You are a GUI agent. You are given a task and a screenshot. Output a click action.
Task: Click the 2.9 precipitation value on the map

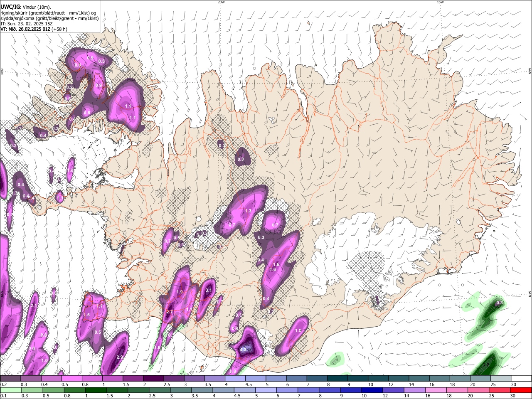pos(120,357)
